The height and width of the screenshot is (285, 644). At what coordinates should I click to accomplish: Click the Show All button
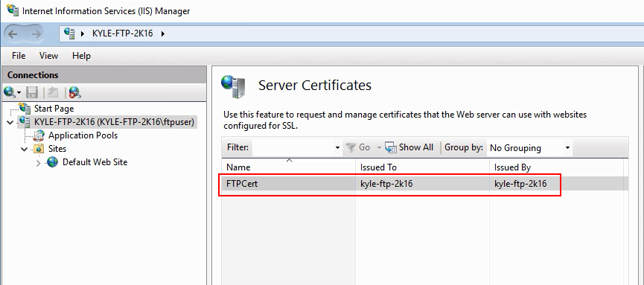pos(409,147)
